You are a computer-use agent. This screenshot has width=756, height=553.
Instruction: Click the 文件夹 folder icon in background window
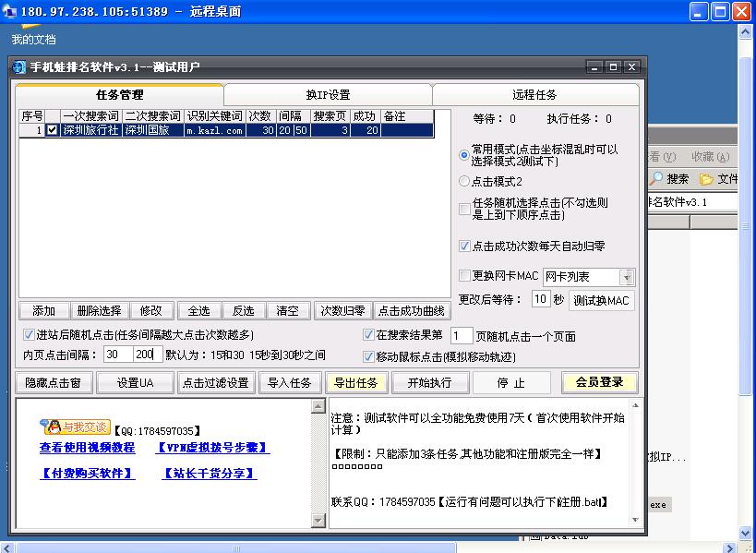tap(707, 179)
